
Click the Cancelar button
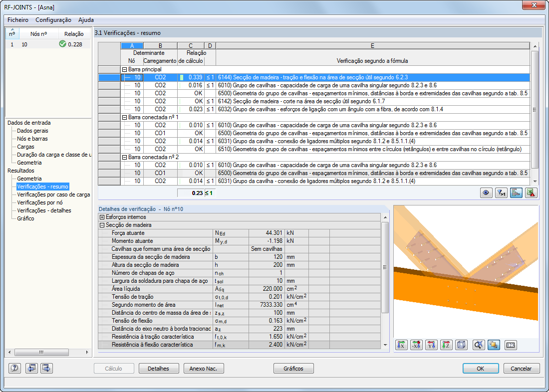521,369
